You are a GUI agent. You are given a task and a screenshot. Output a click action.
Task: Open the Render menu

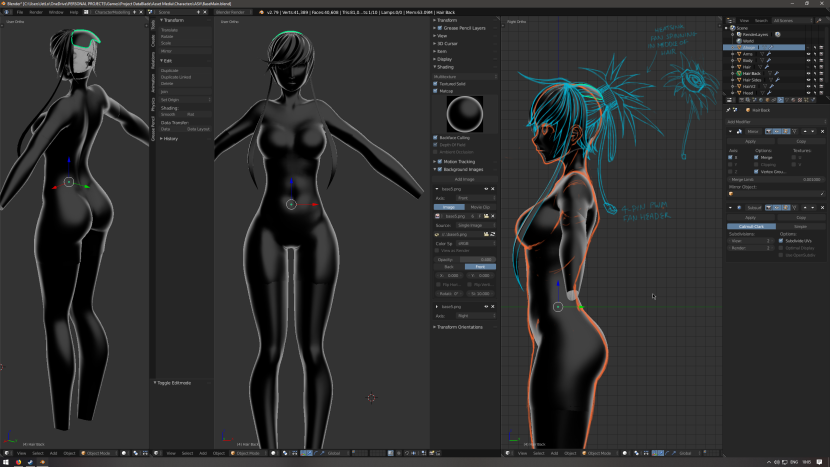[x=34, y=12]
